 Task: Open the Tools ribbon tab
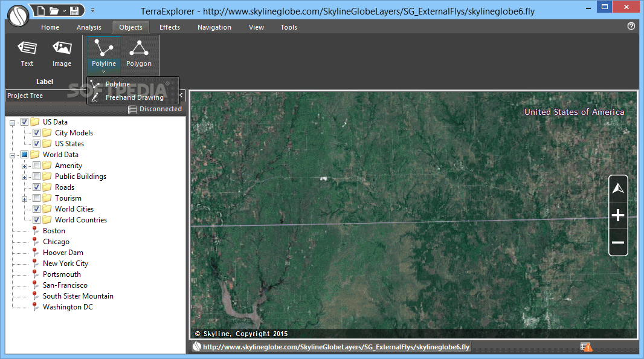(289, 27)
